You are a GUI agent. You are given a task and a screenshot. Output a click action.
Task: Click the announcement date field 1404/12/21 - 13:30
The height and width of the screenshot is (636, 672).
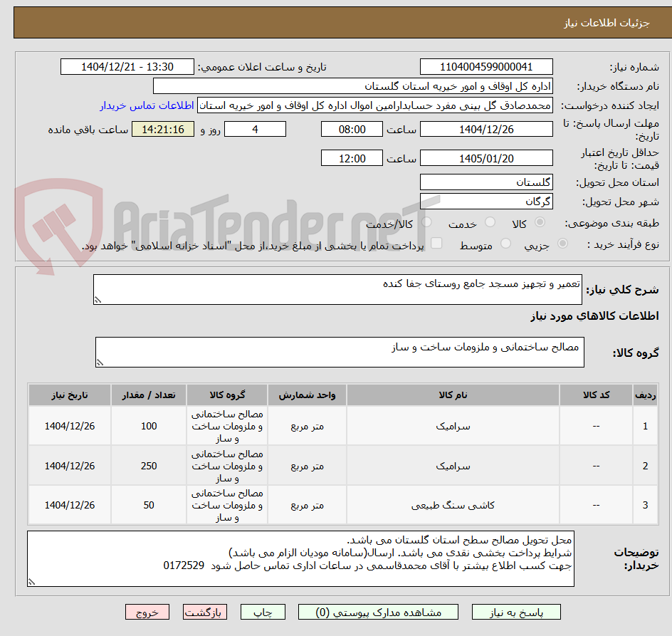pyautogui.click(x=127, y=67)
